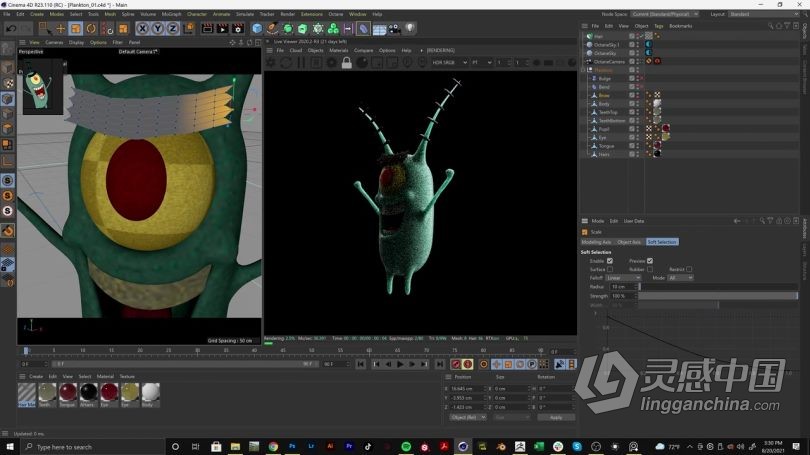This screenshot has height=455, width=810.
Task: Toggle the X axis lock
Action: (143, 29)
